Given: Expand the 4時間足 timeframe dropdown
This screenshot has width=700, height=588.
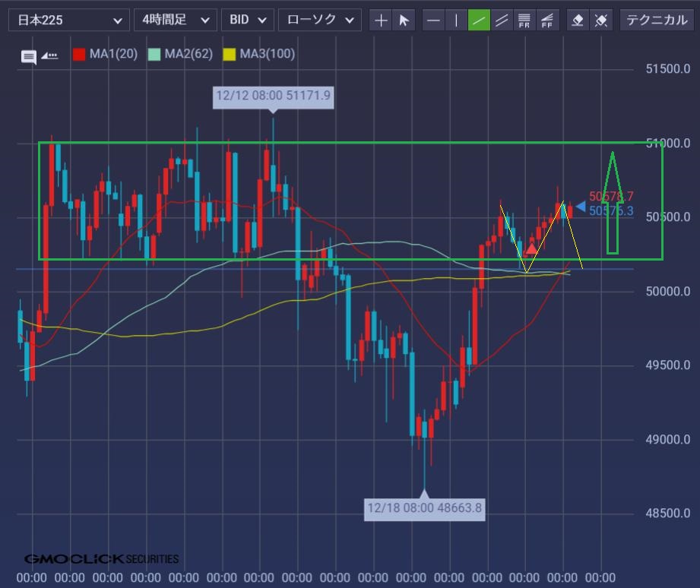Looking at the screenshot, I should [x=175, y=21].
